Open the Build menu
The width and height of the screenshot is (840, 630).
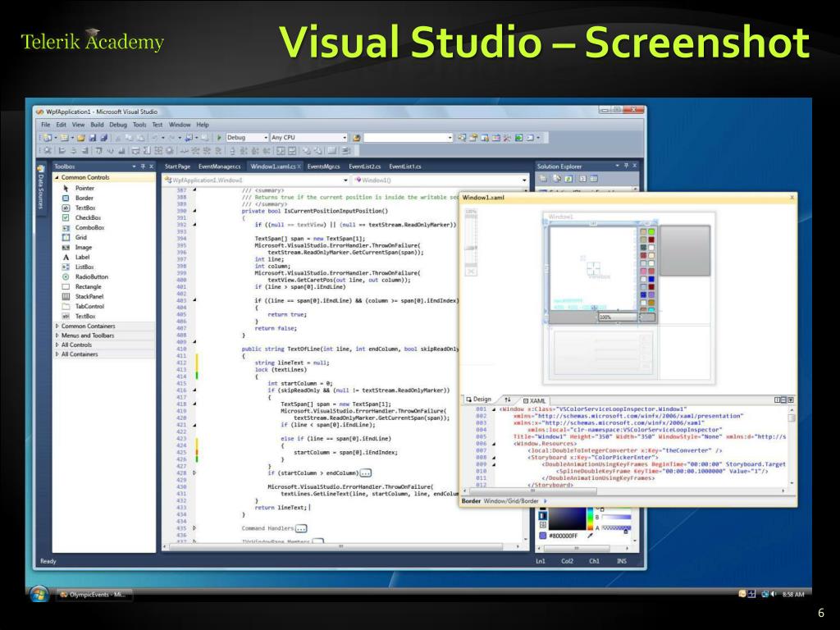pos(97,125)
